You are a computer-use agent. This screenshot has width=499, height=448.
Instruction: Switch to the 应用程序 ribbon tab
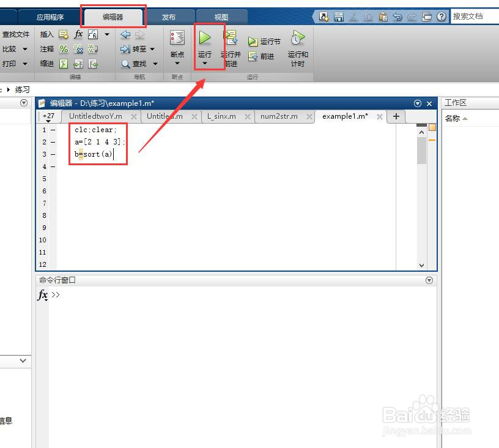point(50,17)
